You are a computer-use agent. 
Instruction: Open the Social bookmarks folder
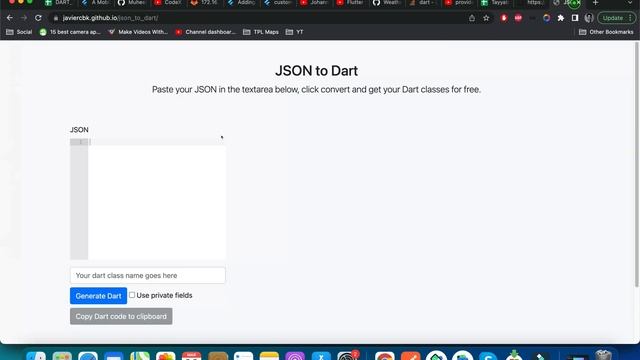[x=19, y=32]
